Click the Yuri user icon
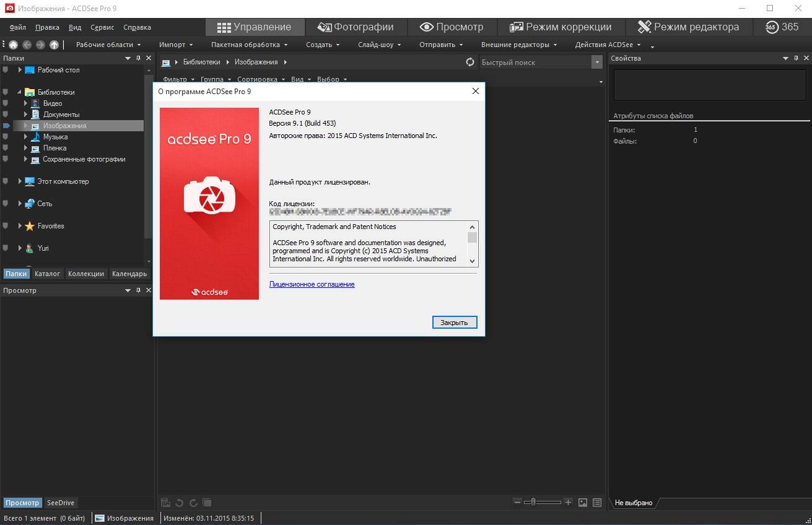The image size is (812, 525). click(30, 248)
